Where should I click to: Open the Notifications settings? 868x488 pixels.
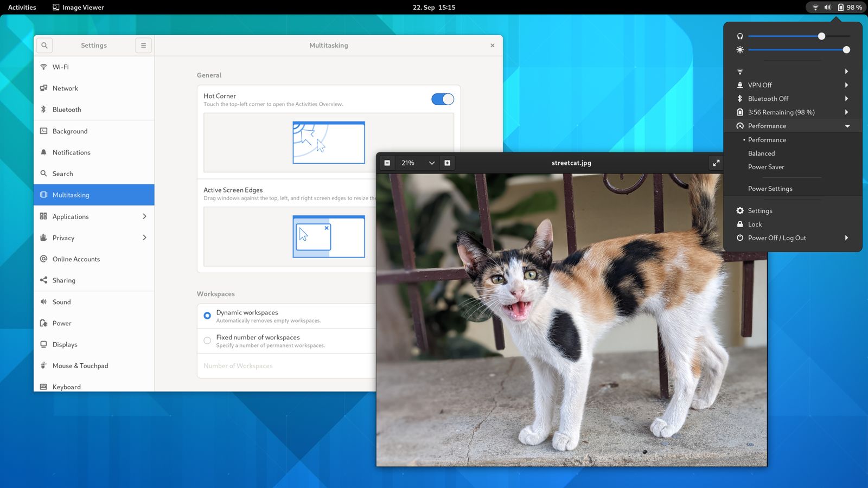71,152
